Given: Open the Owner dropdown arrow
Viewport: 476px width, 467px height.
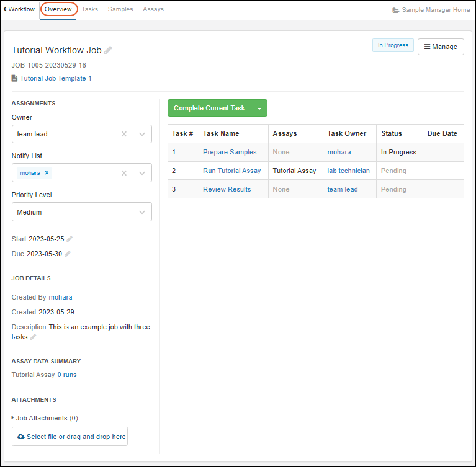Looking at the screenshot, I should coord(142,134).
